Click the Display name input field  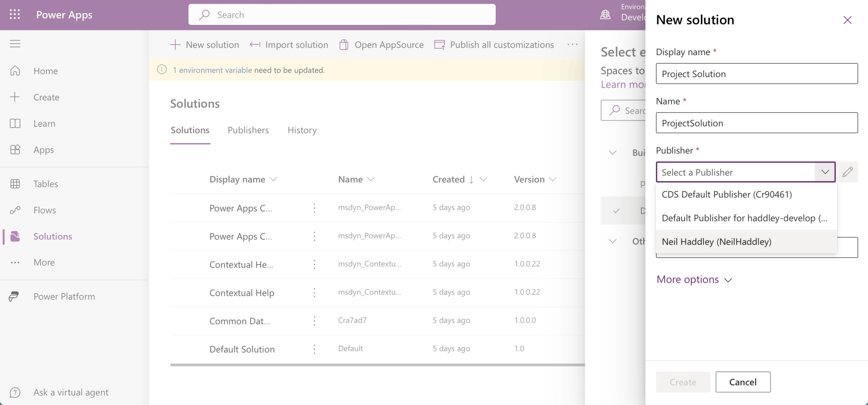coord(756,74)
